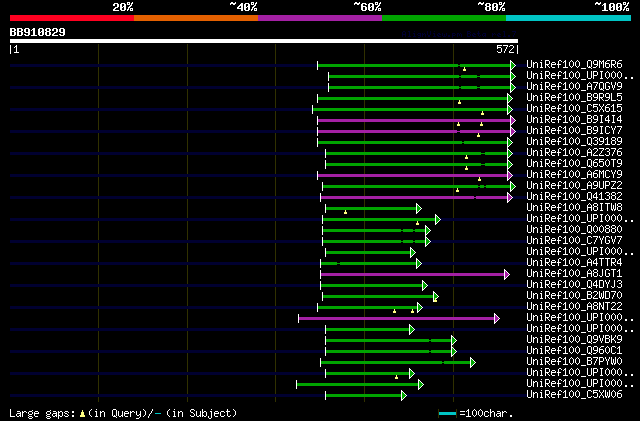Click the orange ~40% identity legend segment
The image size is (640, 421).
pyautogui.click(x=196, y=18)
